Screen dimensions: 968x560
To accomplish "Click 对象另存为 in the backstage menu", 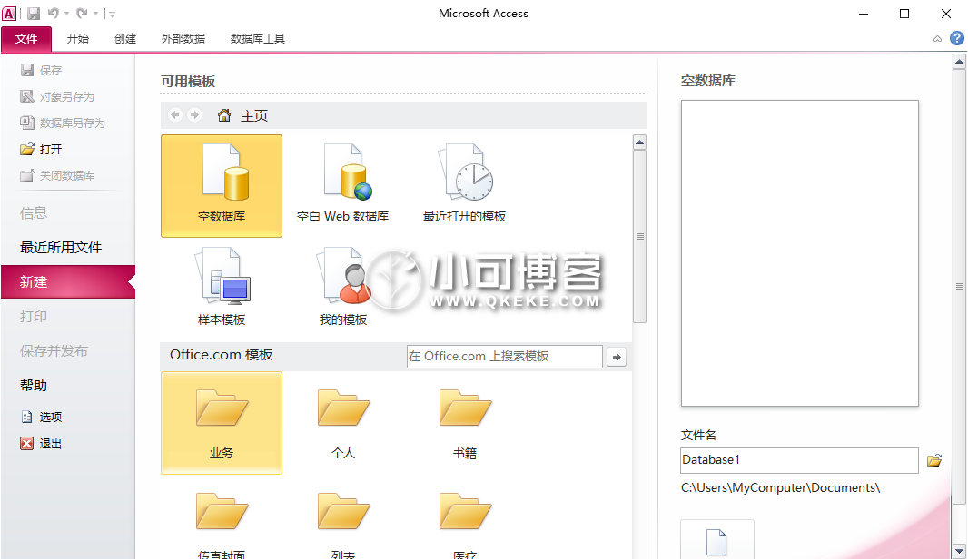I will [57, 97].
